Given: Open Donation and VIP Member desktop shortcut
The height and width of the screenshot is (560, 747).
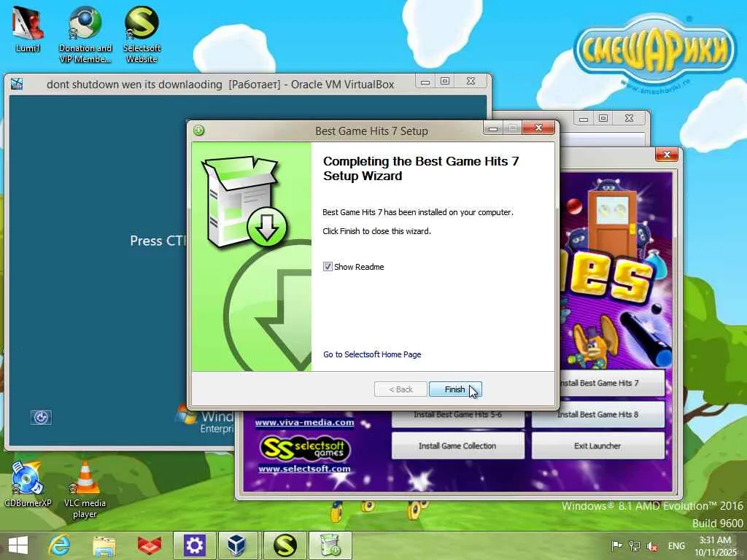Looking at the screenshot, I should click(85, 34).
